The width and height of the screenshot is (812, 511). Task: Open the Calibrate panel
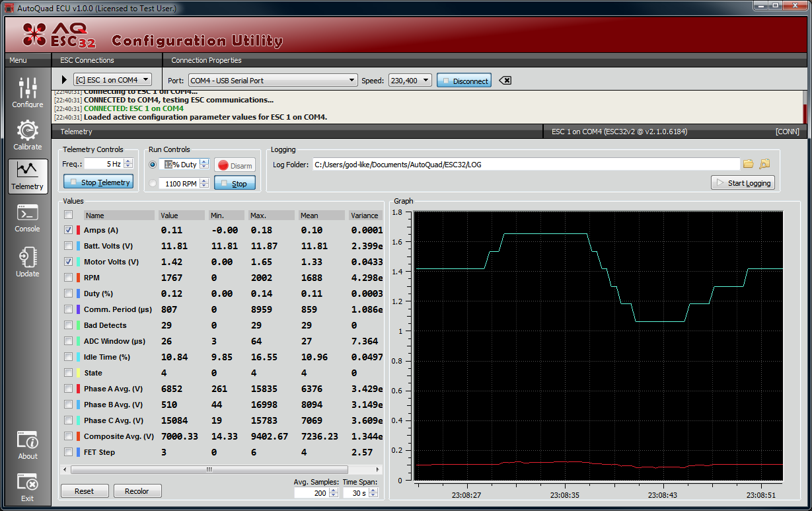(27, 135)
